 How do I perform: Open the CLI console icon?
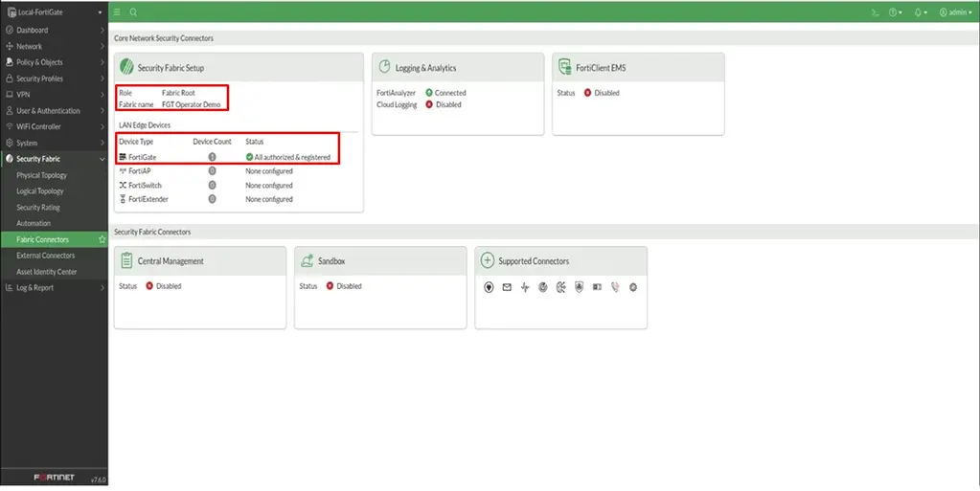[x=875, y=11]
